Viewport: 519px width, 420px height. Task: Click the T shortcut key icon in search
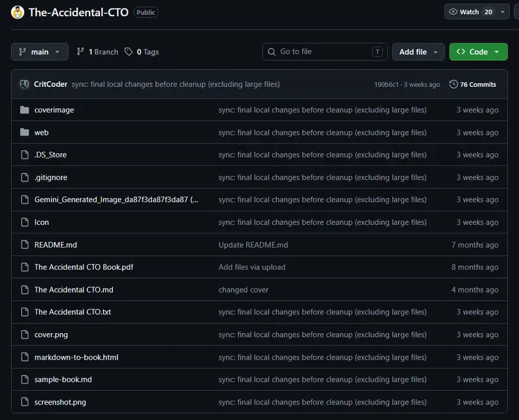[x=378, y=52]
